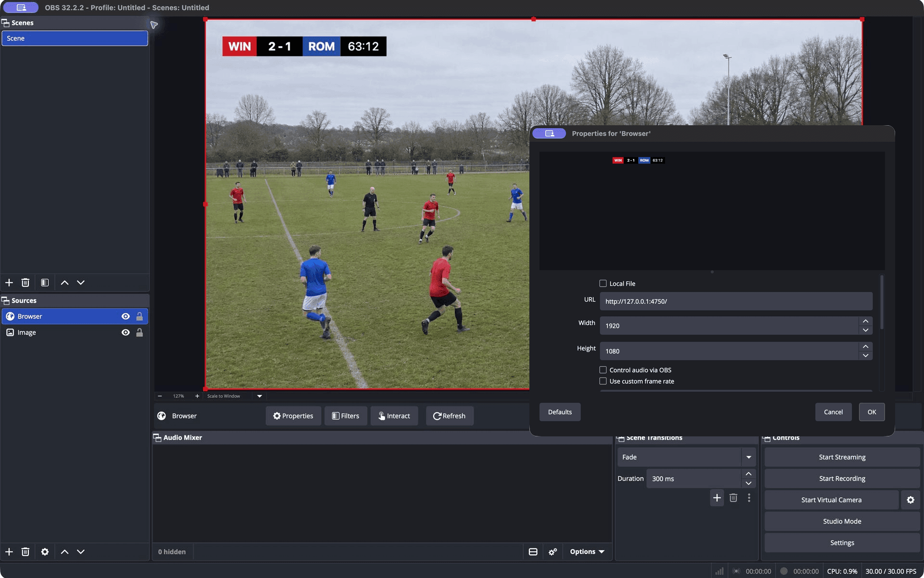Enable Control audio via OBS checkbox
This screenshot has height=578, width=924.
[603, 370]
